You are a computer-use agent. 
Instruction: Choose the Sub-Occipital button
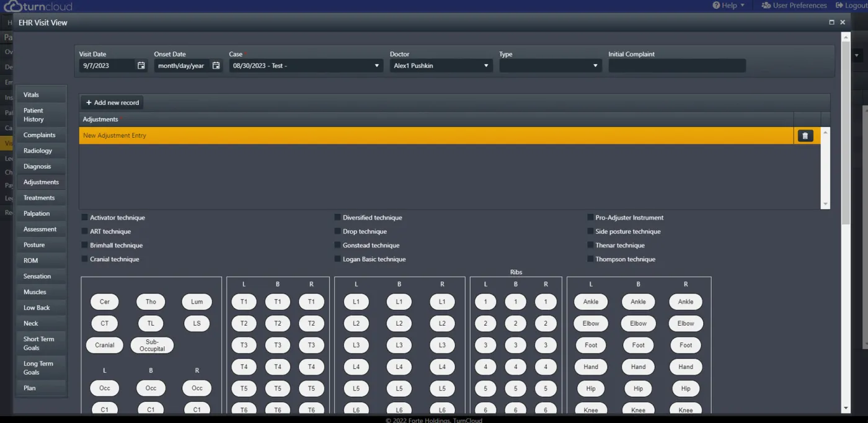coord(152,345)
